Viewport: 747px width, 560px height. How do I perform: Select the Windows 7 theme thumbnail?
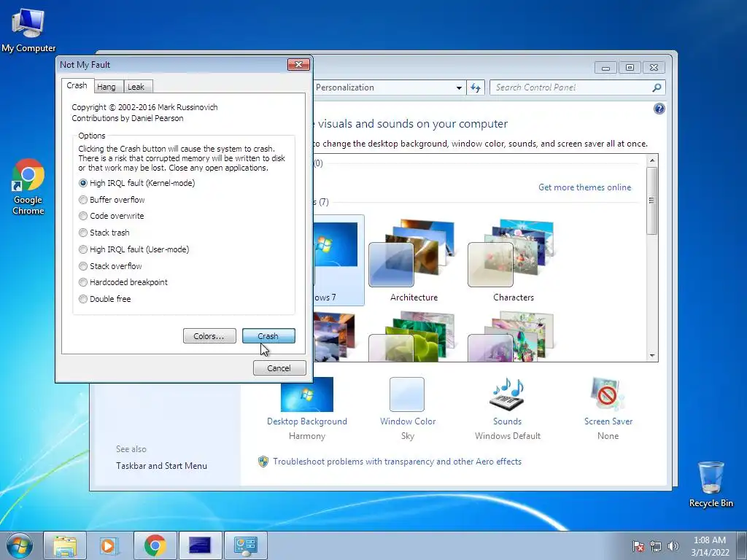[x=338, y=260]
